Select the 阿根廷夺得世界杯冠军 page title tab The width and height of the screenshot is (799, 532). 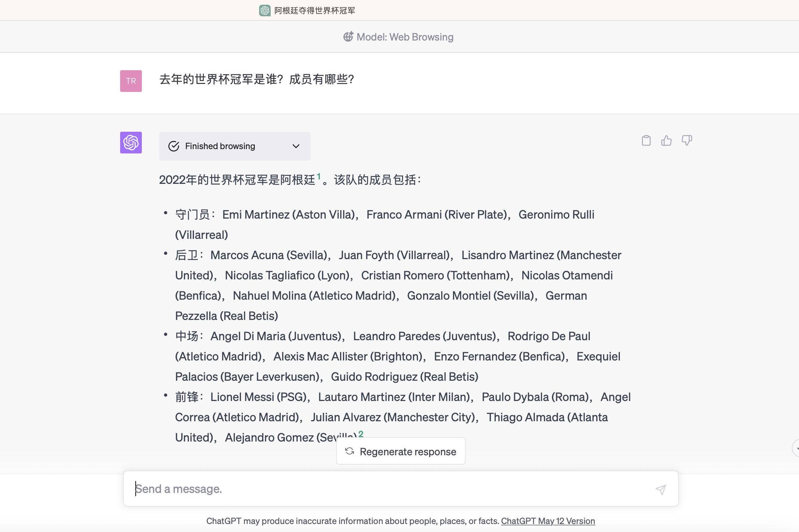(314, 10)
